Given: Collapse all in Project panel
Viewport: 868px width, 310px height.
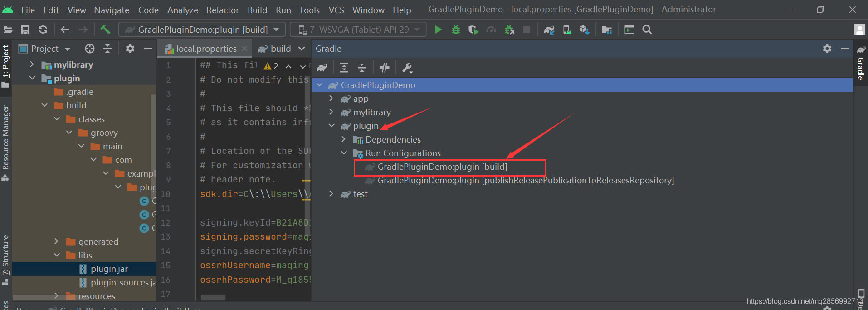Looking at the screenshot, I should pos(107,49).
